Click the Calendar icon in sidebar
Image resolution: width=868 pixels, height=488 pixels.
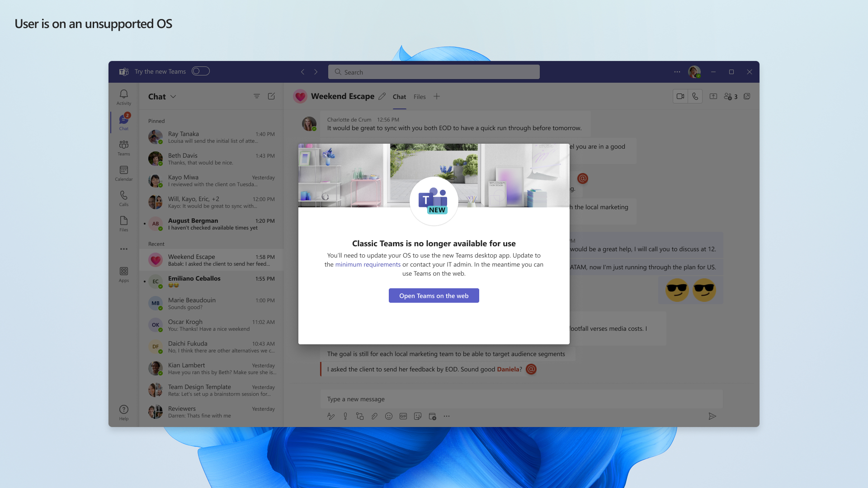(x=123, y=172)
